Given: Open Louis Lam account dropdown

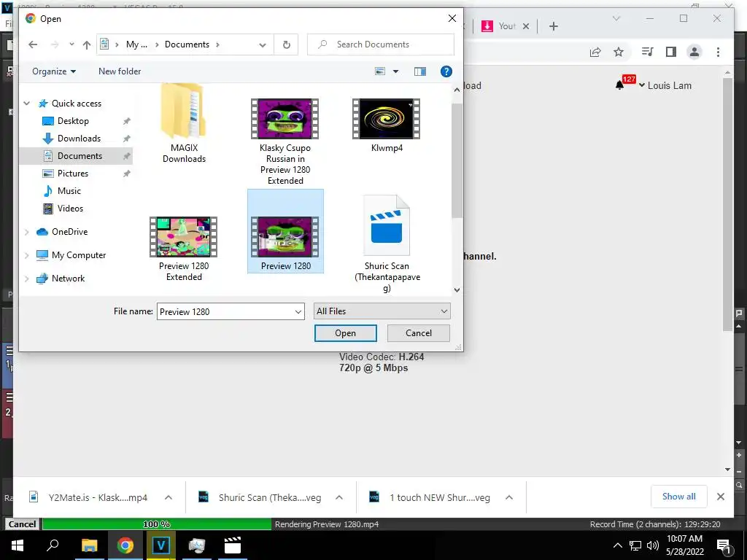Looking at the screenshot, I should click(x=665, y=86).
